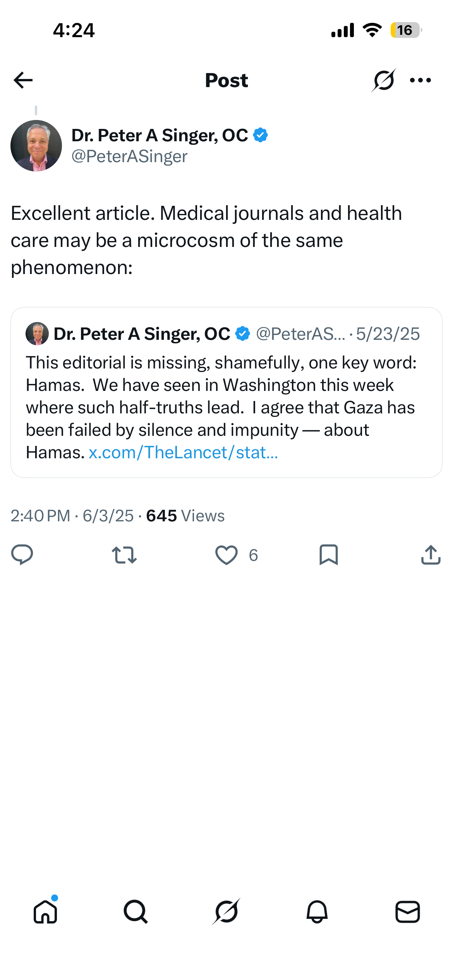This screenshot has width=453, height=980.
Task: Open the x.com/TheLancet status link
Action: tap(183, 452)
